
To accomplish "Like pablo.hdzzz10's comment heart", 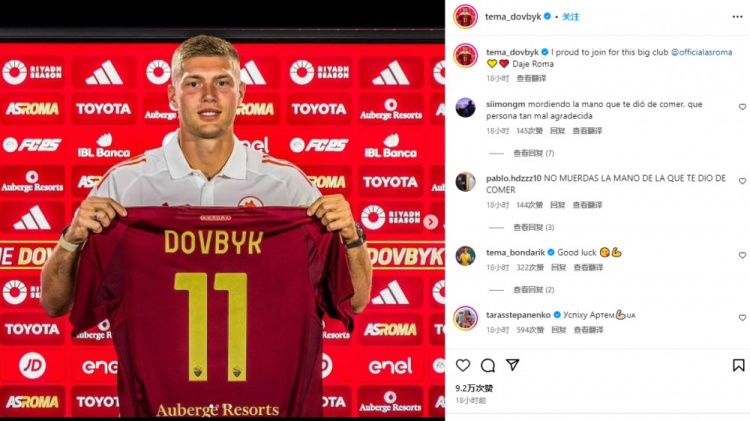I will (x=742, y=181).
